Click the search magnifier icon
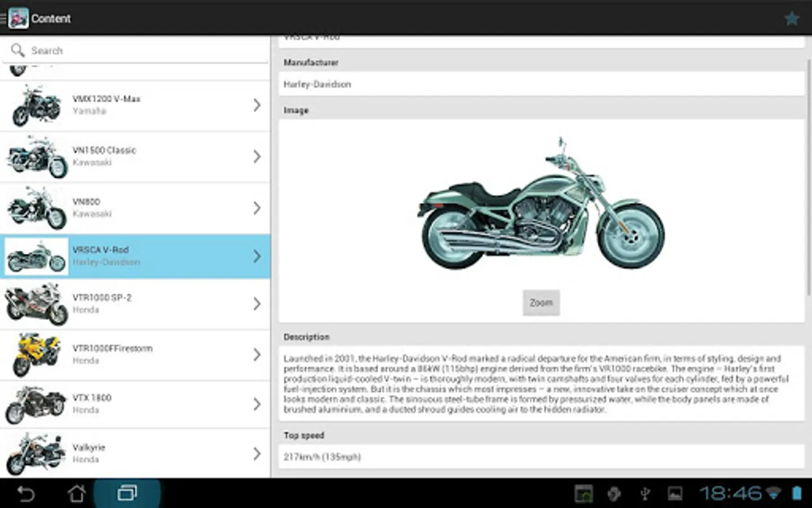 pyautogui.click(x=18, y=50)
